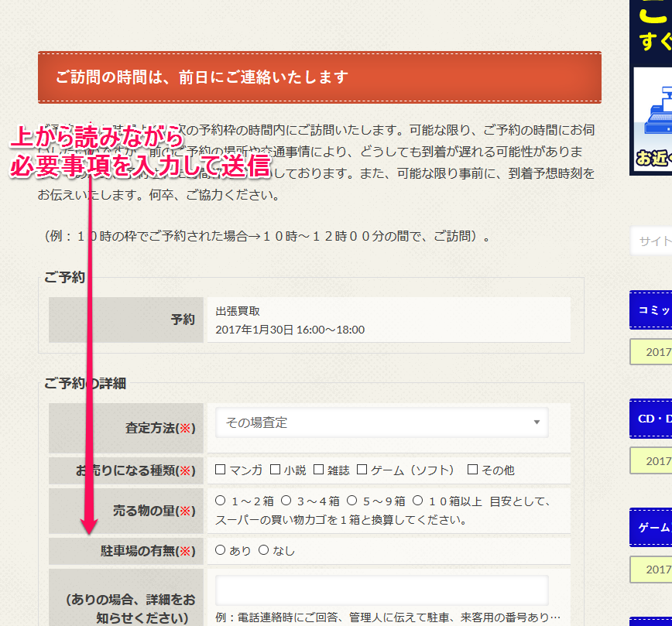The height and width of the screenshot is (626, 672).
Task: Select なし for 駐車場の有無
Action: point(263,549)
